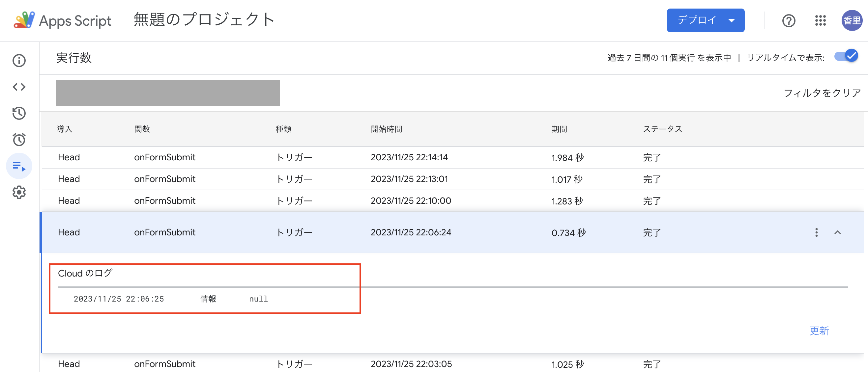Viewport: 868px width, 372px height.
Task: Open the Project Settings gear
Action: [19, 192]
